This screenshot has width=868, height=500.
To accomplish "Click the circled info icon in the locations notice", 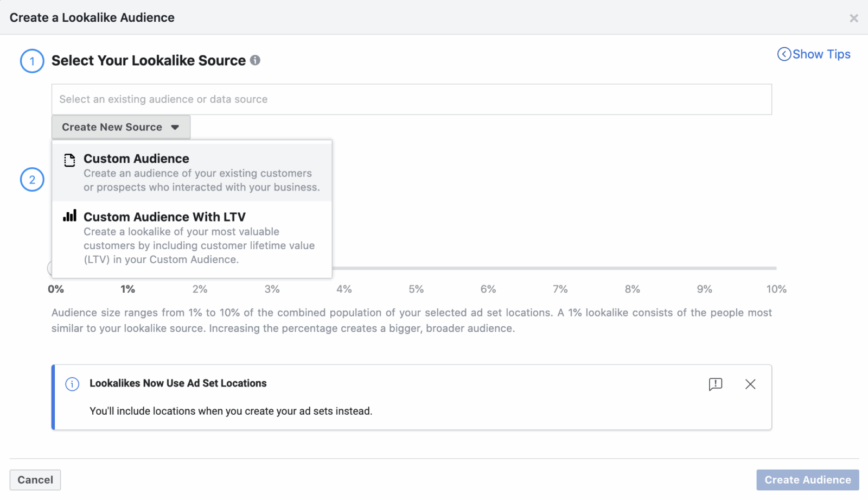I will 72,384.
